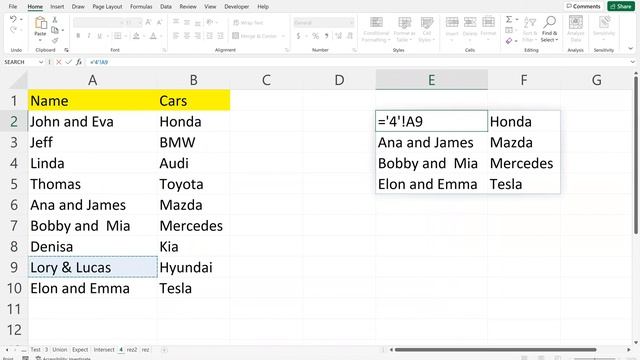Image resolution: width=640 pixels, height=360 pixels.
Task: Confirm formula entry with the check mark
Action: 69,62
